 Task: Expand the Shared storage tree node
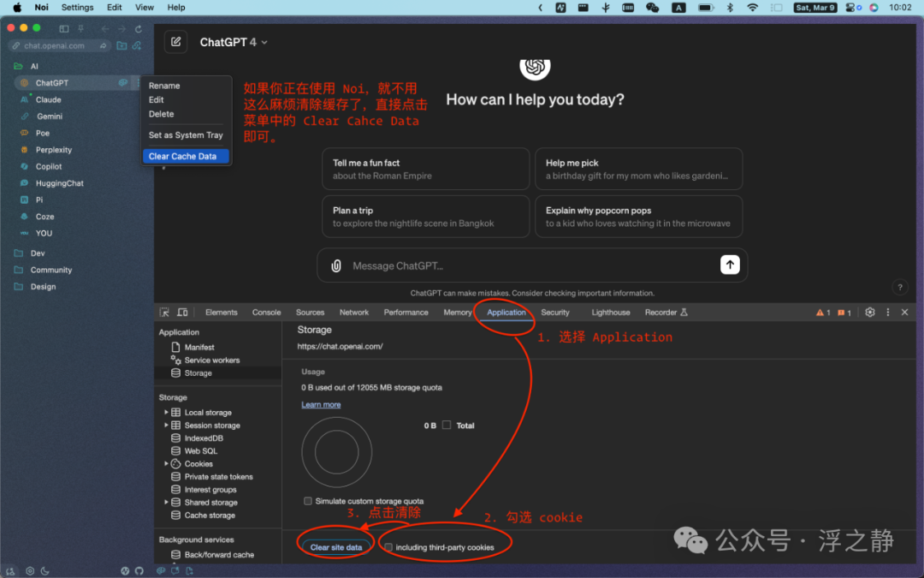click(x=166, y=502)
